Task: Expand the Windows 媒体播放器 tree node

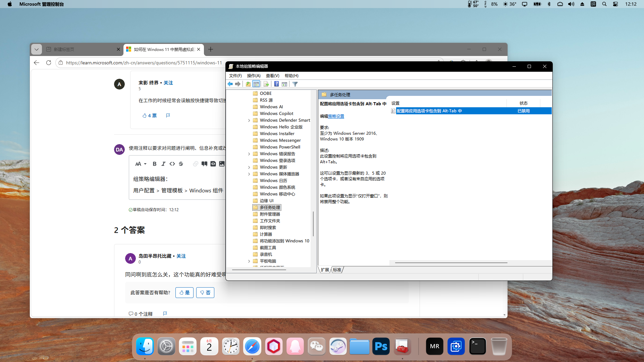Action: coord(249,174)
